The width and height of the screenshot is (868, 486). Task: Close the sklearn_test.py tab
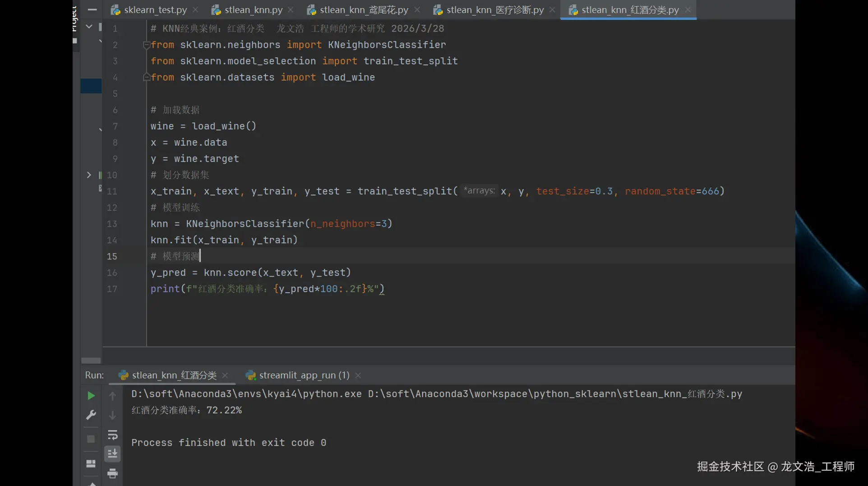coord(195,9)
